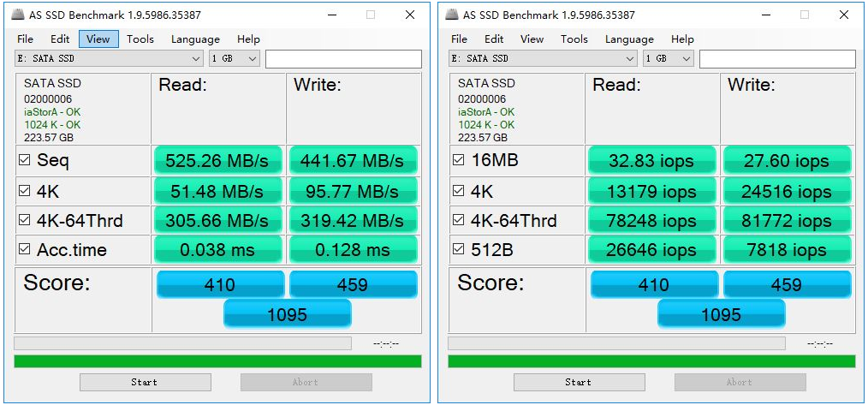Screen dimensions: 868x405
Task: Click green progress bar in left window
Action: 217,361
